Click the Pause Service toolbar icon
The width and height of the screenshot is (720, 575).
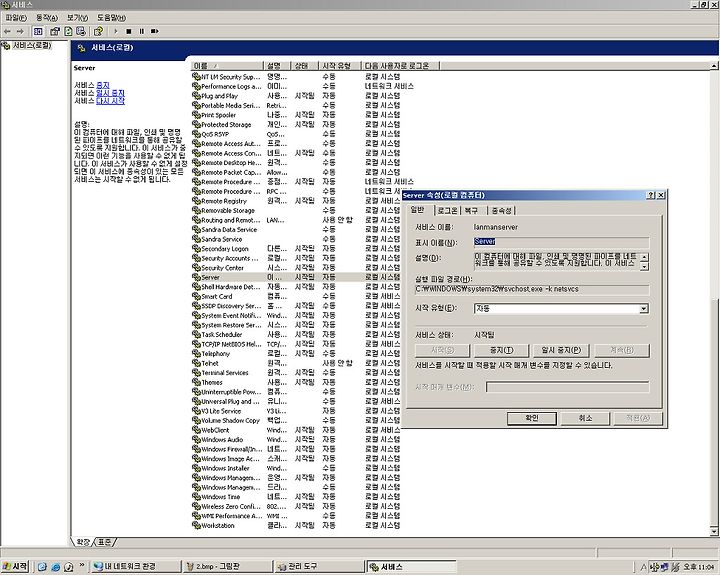click(141, 31)
